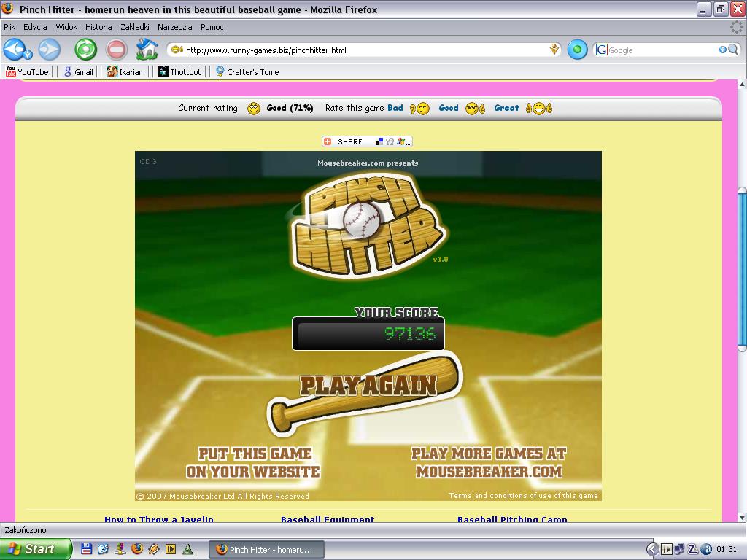This screenshot has height=560, width=747.
Task: Click the red Stop loading icon
Action: tap(116, 50)
